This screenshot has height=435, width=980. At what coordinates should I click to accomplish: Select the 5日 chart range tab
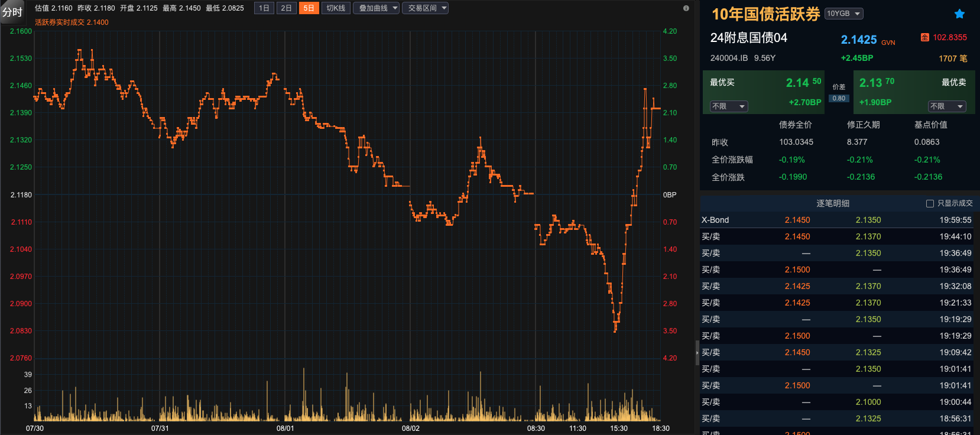pos(309,8)
